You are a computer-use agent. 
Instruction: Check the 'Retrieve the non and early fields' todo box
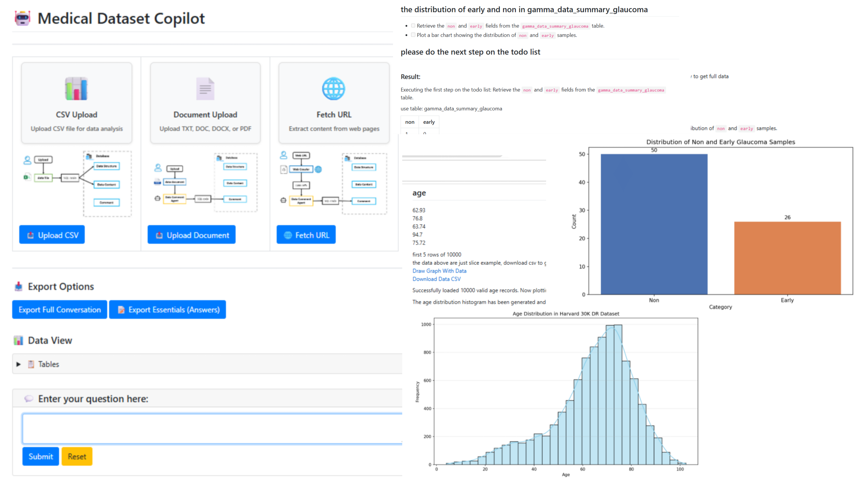[x=413, y=26]
